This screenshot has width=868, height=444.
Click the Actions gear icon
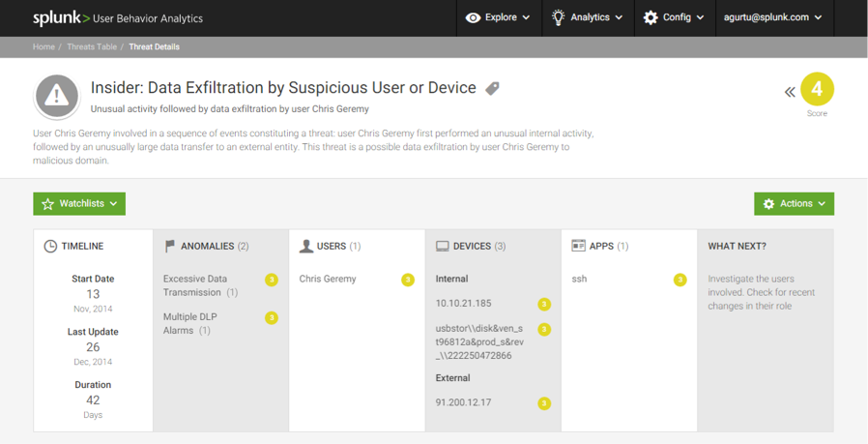pos(768,204)
